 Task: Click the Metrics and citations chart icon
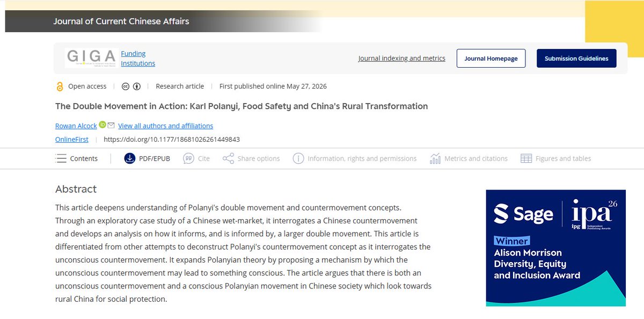coord(435,158)
